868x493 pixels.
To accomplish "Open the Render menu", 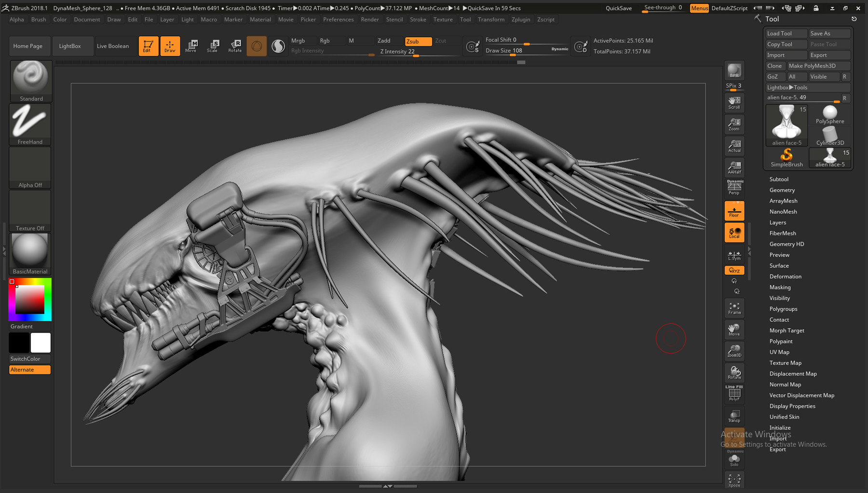I will pyautogui.click(x=369, y=19).
